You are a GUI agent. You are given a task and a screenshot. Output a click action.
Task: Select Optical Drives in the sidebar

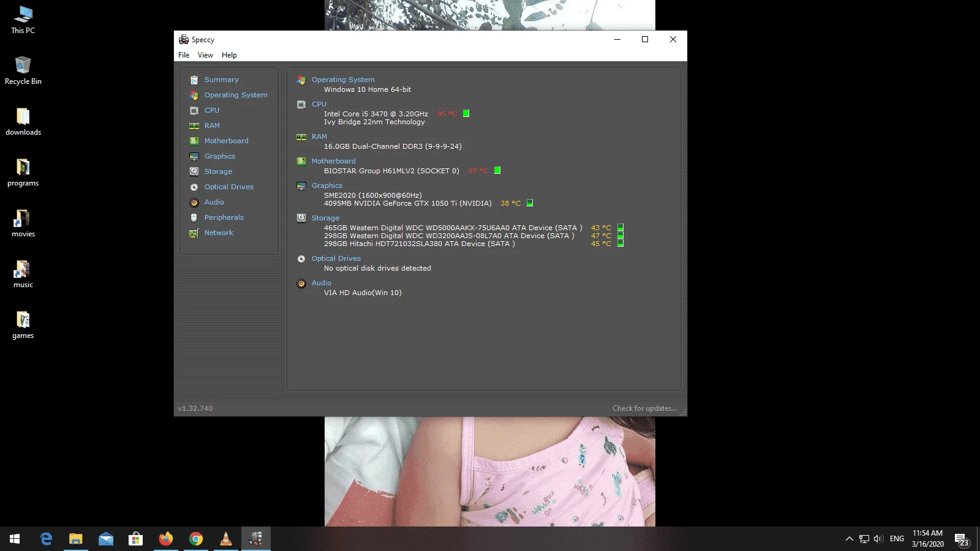(229, 187)
